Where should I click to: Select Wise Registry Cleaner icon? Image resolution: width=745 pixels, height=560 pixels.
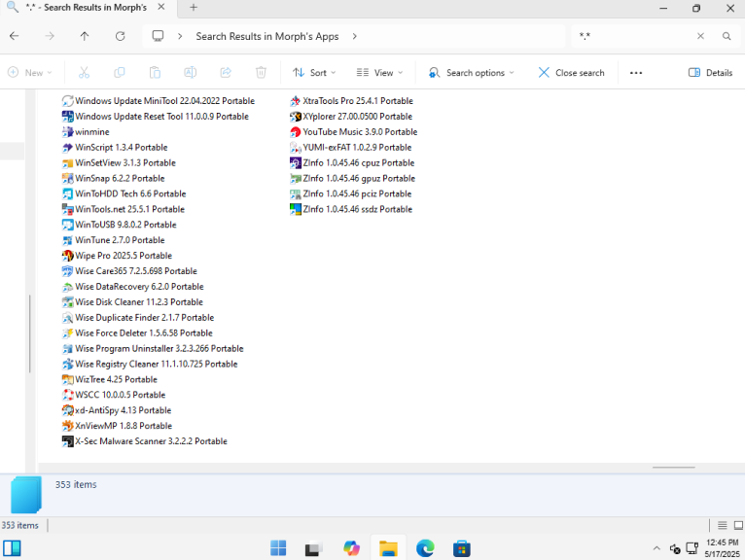pyautogui.click(x=67, y=364)
